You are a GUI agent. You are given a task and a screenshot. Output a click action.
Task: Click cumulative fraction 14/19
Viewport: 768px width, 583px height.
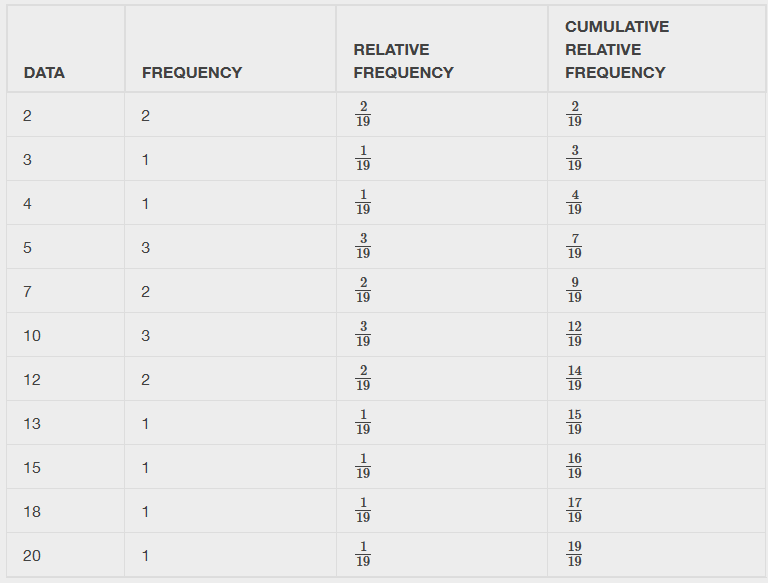[x=574, y=379]
